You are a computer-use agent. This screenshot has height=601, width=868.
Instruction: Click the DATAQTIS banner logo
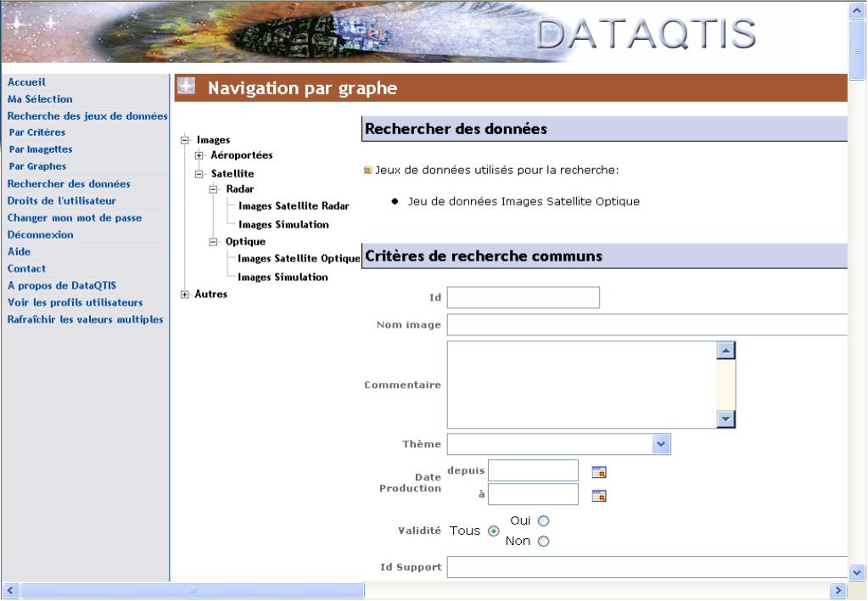pos(646,33)
